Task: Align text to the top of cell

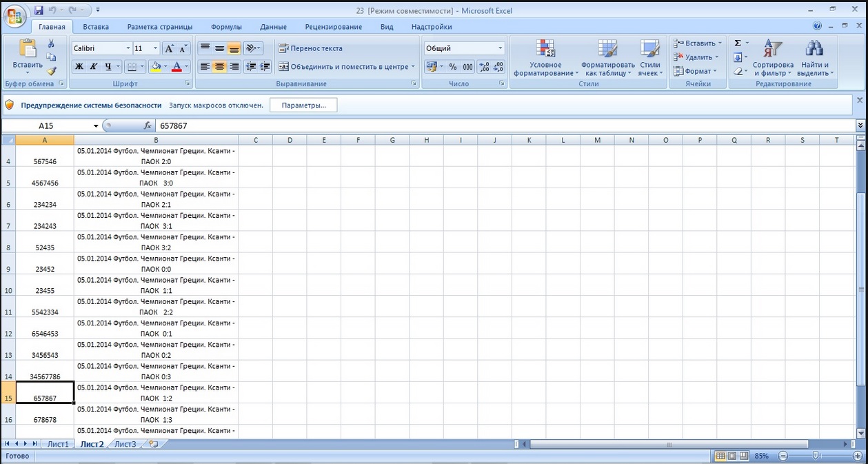Action: coord(205,48)
